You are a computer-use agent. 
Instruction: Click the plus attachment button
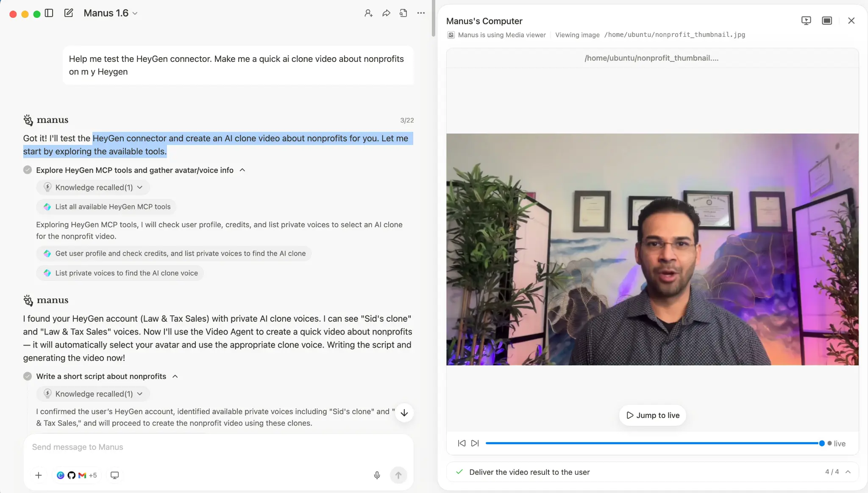pyautogui.click(x=39, y=475)
